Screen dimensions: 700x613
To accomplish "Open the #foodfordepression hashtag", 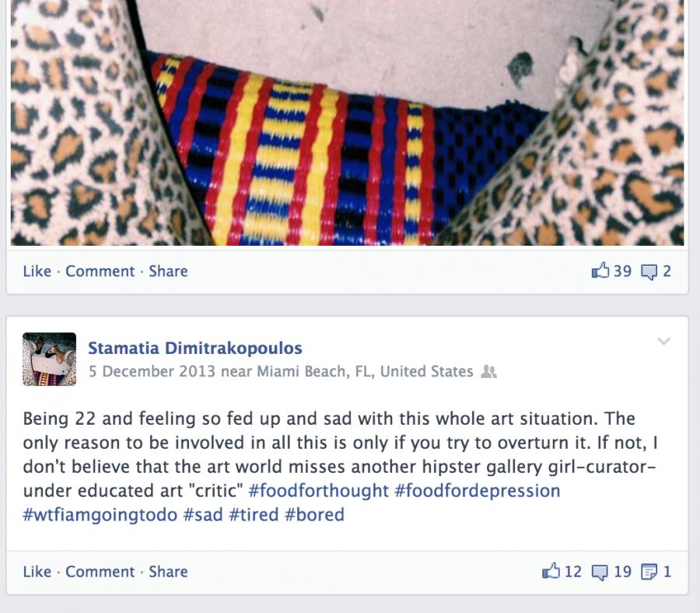I will pos(478,491).
